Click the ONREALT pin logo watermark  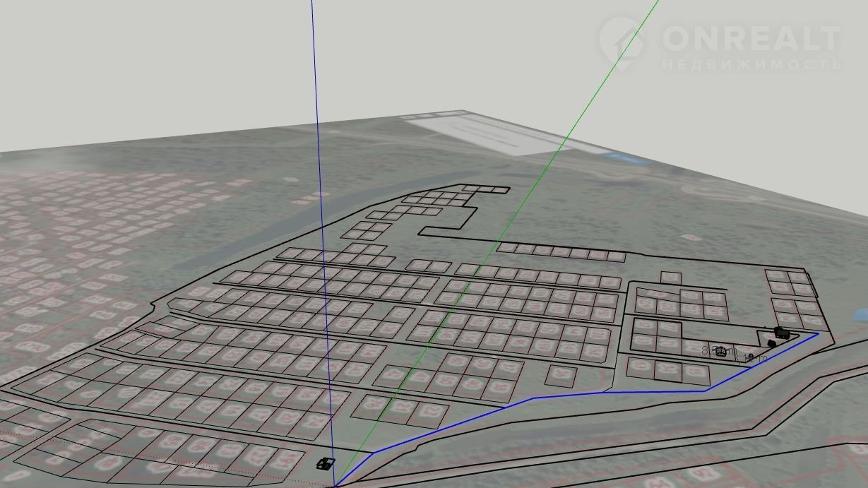621,40
